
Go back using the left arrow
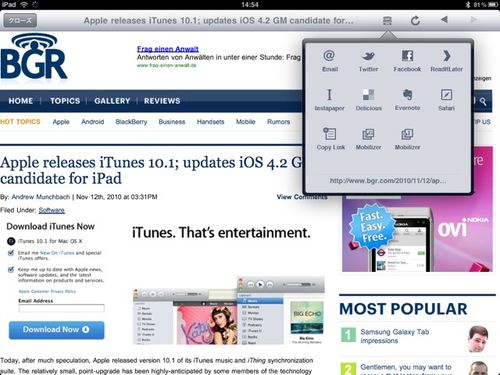coord(444,20)
